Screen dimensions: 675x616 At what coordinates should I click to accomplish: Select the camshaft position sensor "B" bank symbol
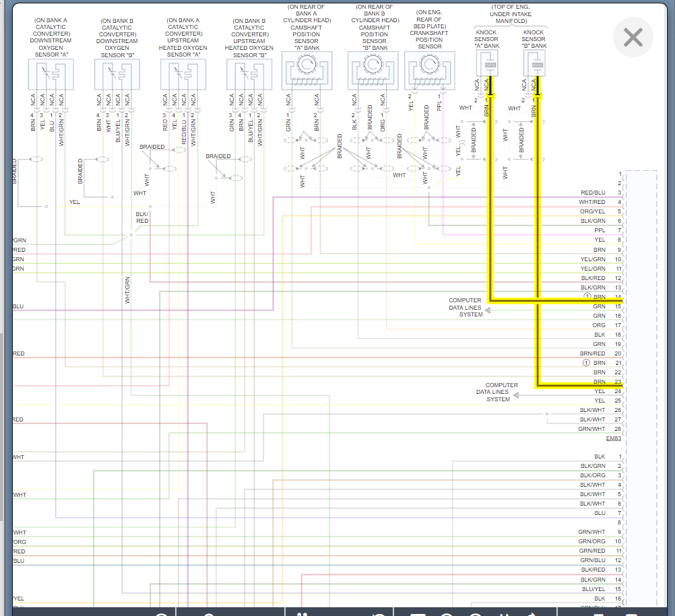(373, 71)
